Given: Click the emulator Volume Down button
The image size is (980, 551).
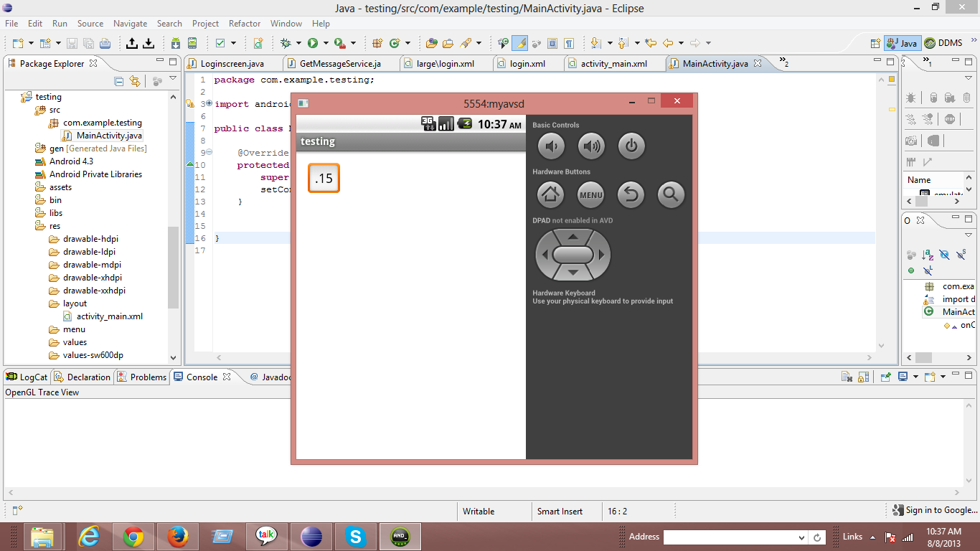Looking at the screenshot, I should tap(551, 146).
